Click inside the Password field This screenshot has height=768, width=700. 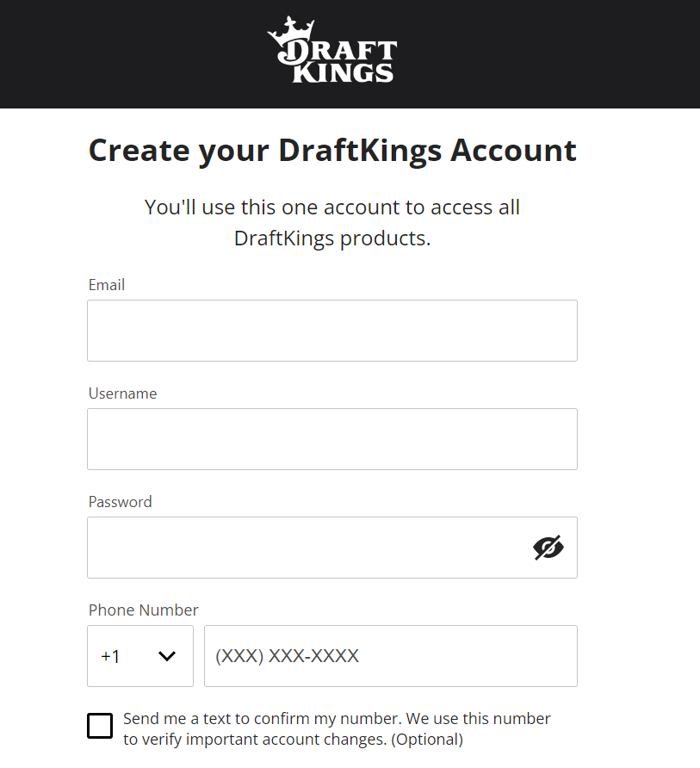click(308, 548)
